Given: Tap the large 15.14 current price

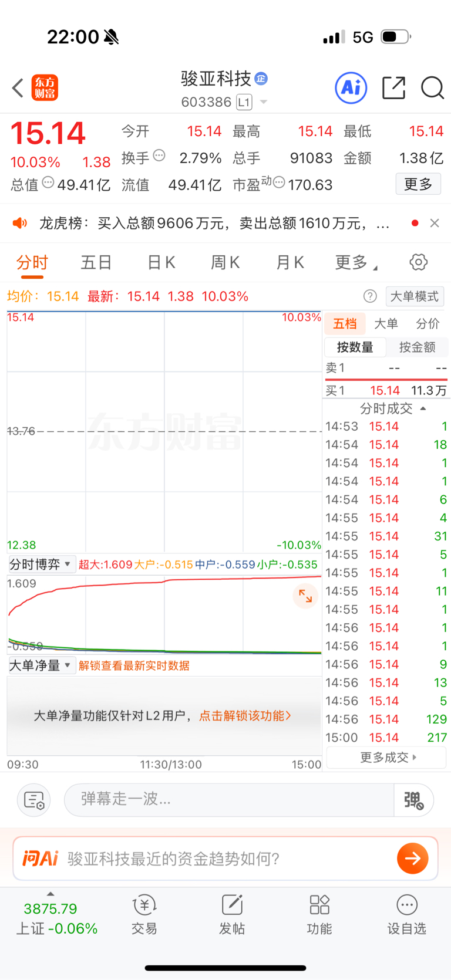Looking at the screenshot, I should point(48,133).
